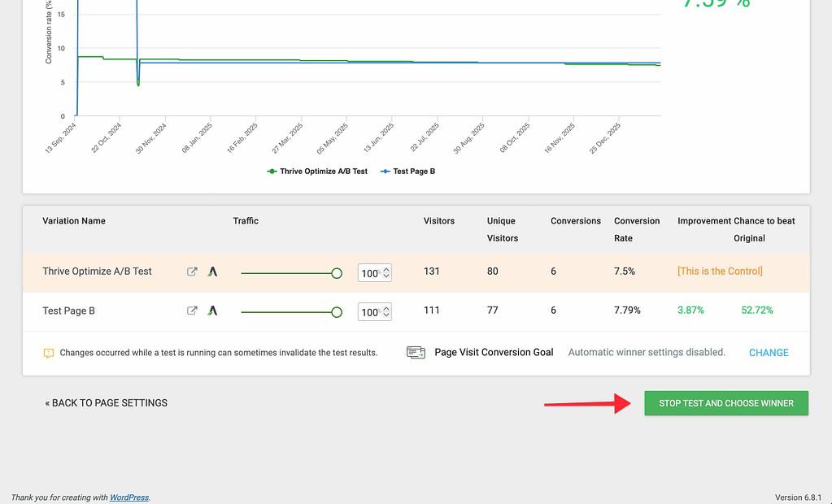The height and width of the screenshot is (504, 832).
Task: Click the yellow warning message icon
Action: pyautogui.click(x=49, y=354)
